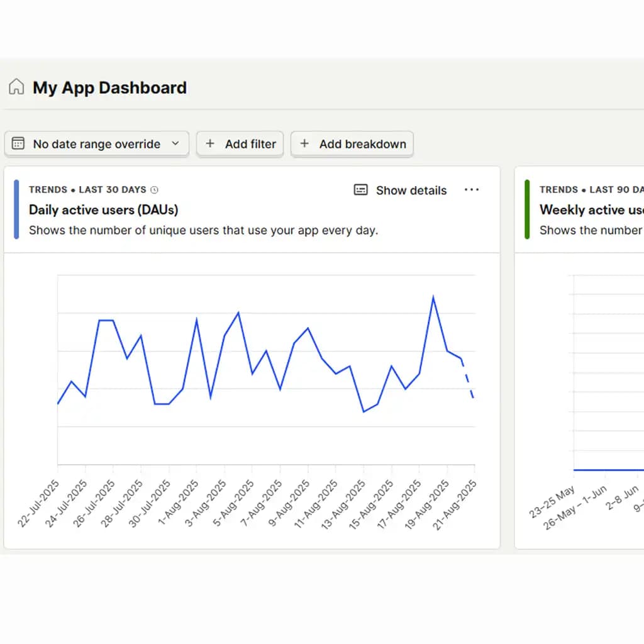
Task: Click the highest peak on the DAU line chart
Action: (433, 297)
